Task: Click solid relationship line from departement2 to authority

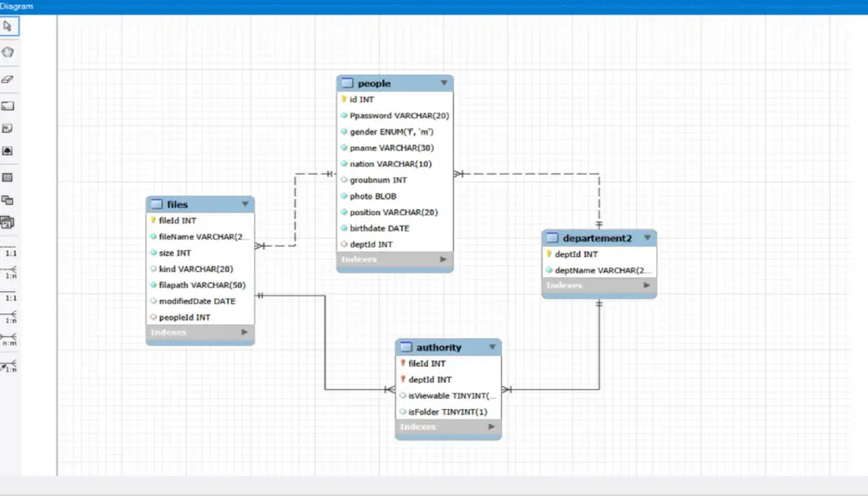Action: (599, 347)
